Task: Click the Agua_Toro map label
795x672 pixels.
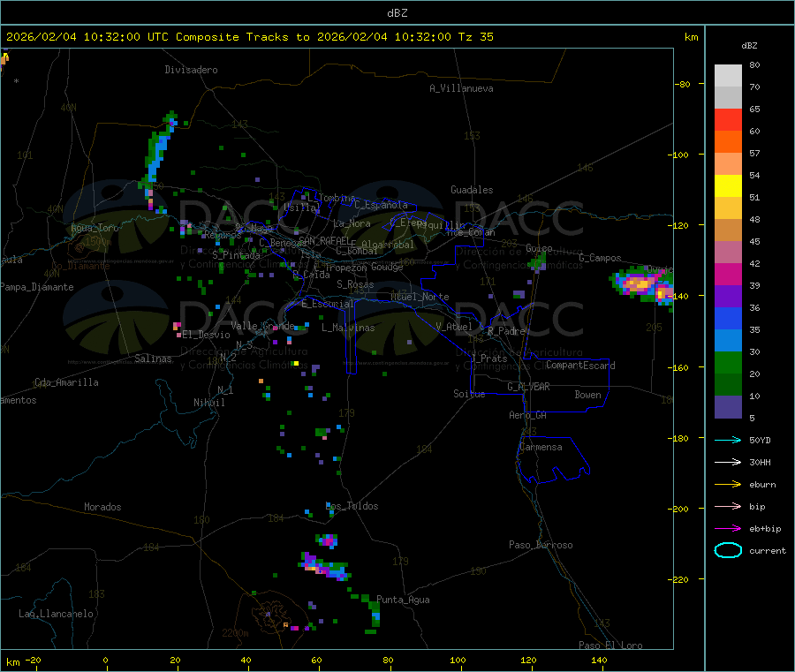Action: pos(95,228)
